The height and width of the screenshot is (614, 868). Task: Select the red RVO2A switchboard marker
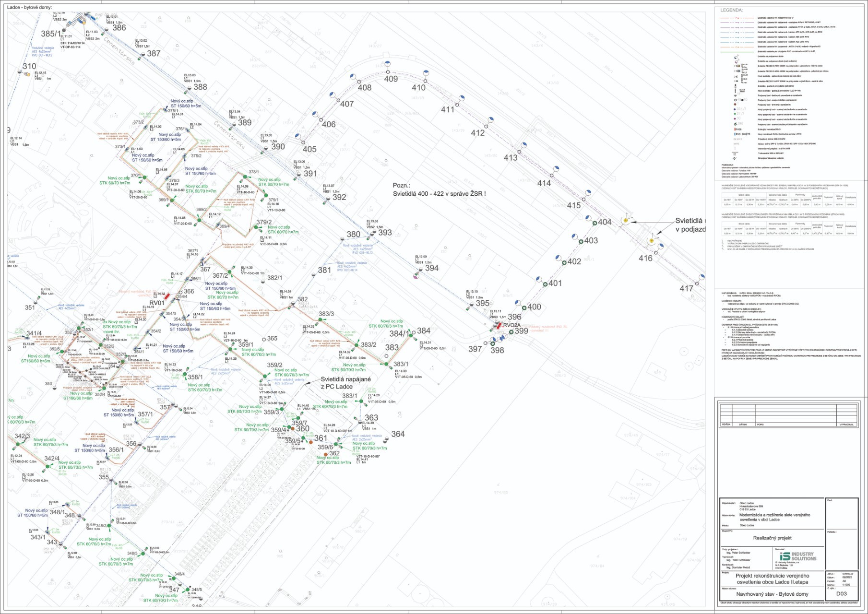click(x=499, y=326)
